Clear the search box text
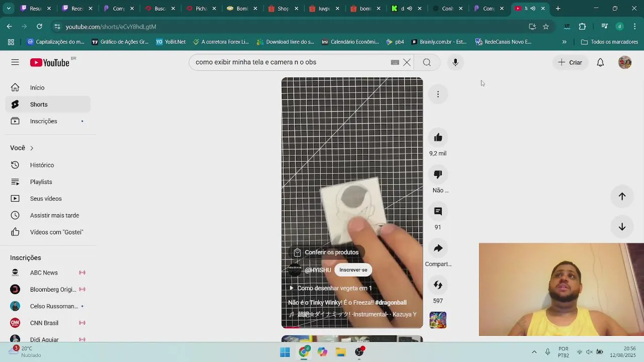The width and height of the screenshot is (644, 362). coord(407,62)
